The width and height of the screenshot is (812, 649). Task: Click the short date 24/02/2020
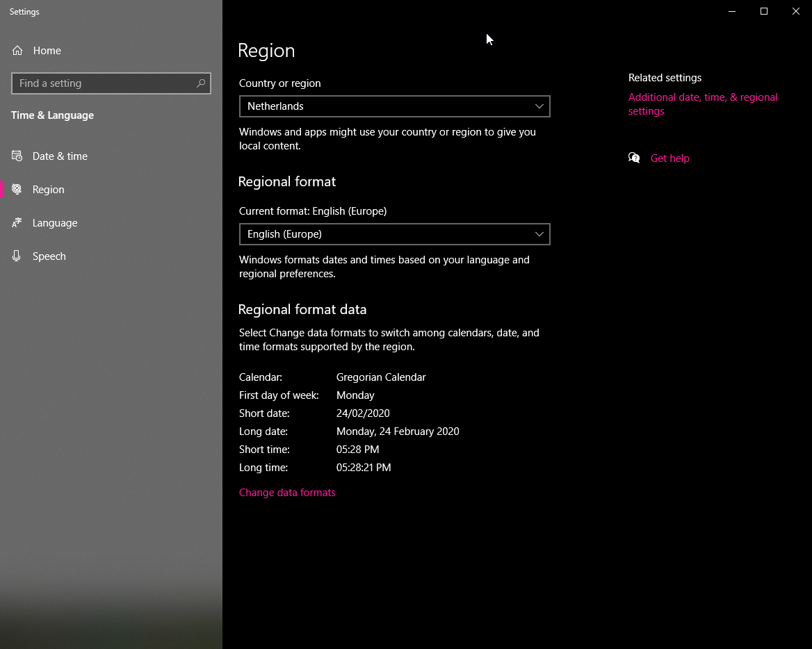point(362,413)
